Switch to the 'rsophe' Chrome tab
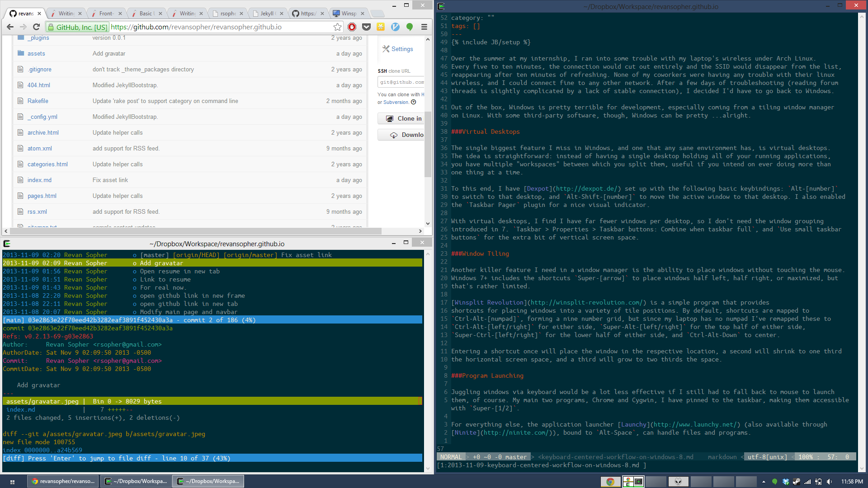Image resolution: width=868 pixels, height=488 pixels. point(227,14)
